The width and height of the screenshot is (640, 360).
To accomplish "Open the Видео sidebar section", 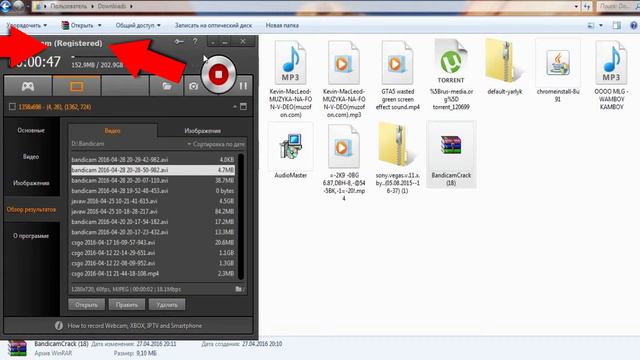I will 31,156.
